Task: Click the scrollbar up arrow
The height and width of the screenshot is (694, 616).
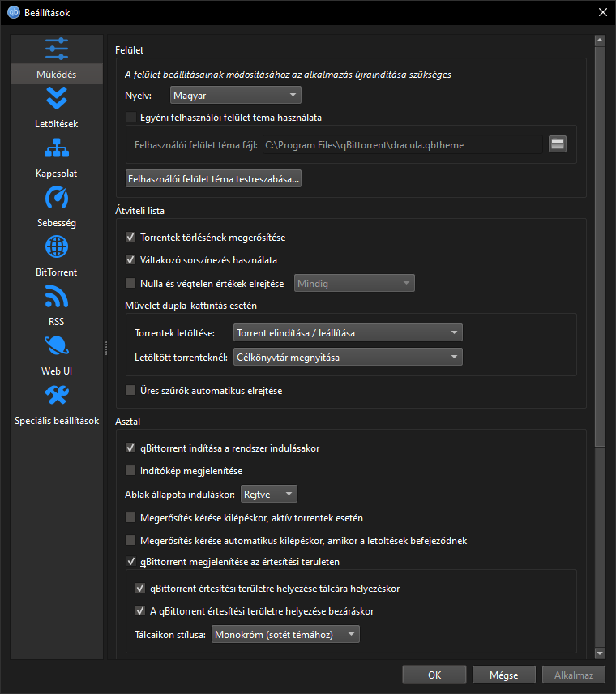Action: click(600, 41)
